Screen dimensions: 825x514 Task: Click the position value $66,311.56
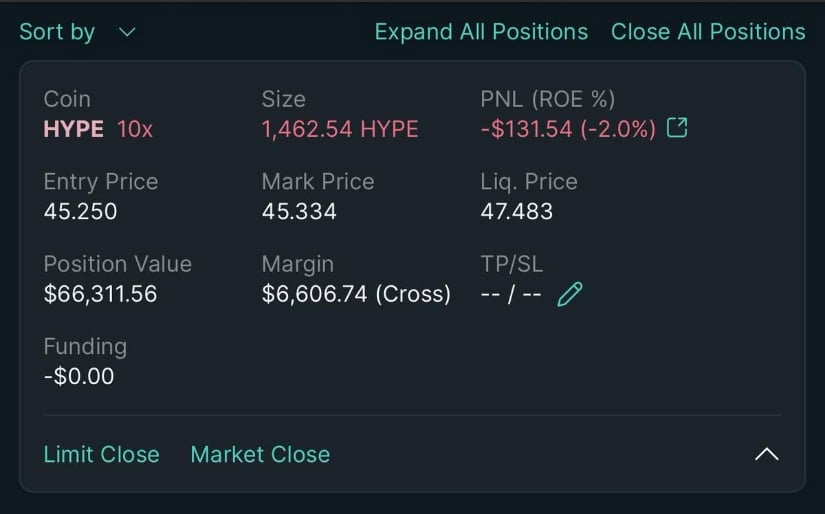pyautogui.click(x=100, y=295)
